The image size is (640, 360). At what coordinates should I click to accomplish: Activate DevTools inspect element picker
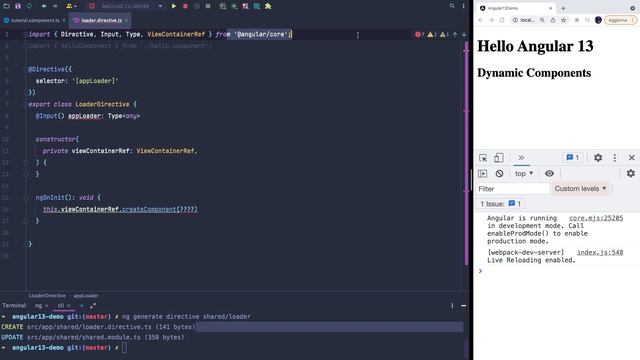[483, 158]
